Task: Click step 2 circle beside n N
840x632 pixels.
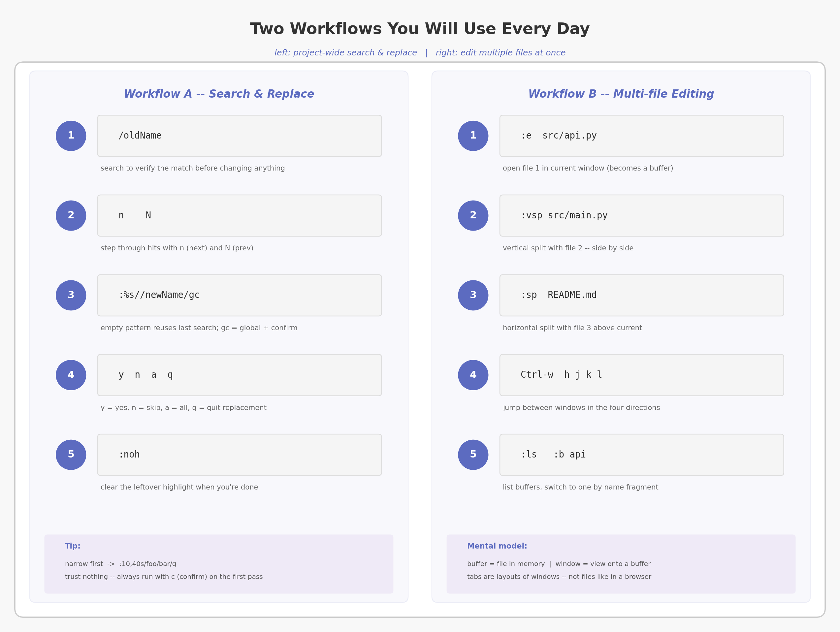Action: (x=71, y=216)
